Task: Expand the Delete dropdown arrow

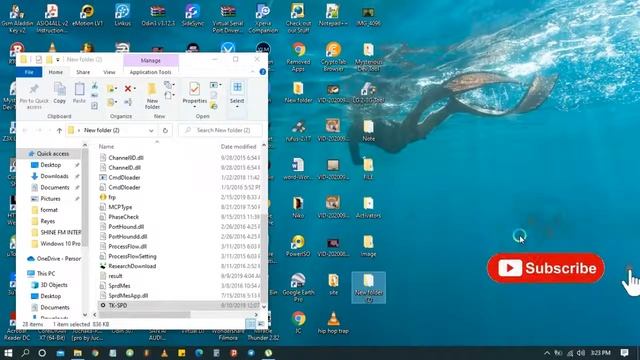Action: (x=135, y=89)
